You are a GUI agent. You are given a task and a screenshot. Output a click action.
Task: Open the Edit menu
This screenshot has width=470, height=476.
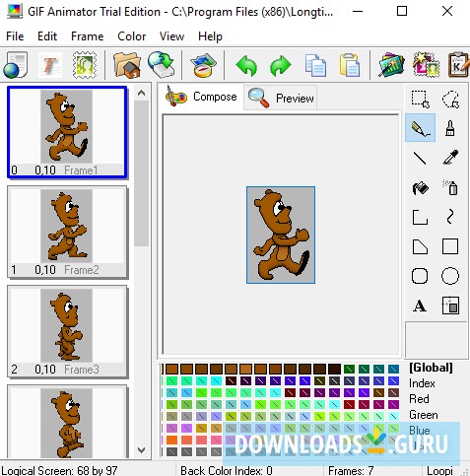(47, 36)
